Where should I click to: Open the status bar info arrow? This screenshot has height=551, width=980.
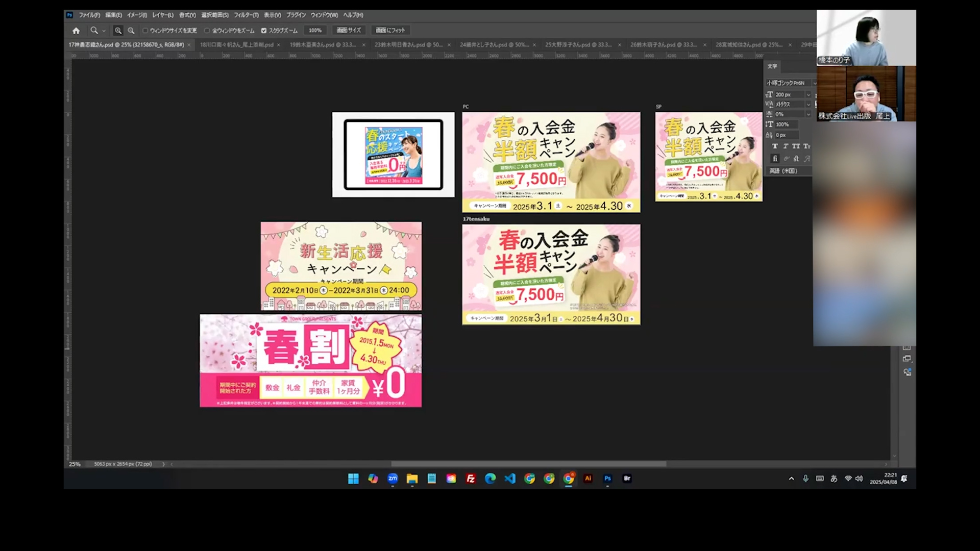pyautogui.click(x=163, y=464)
